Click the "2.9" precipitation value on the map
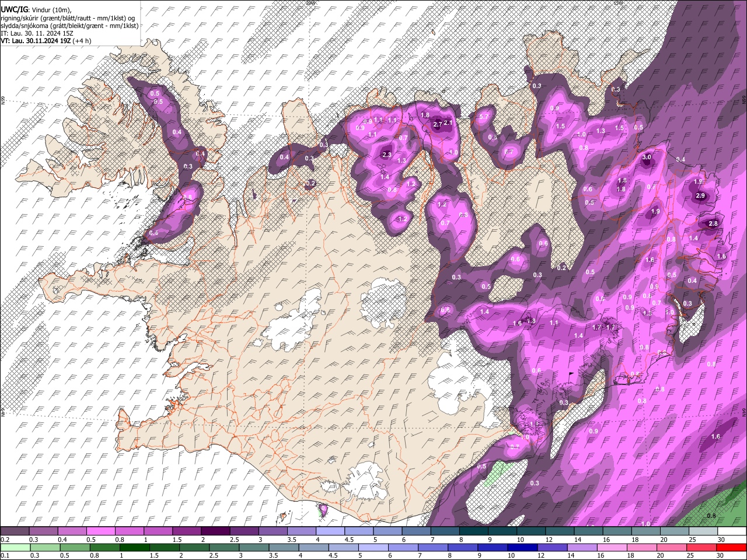Viewport: 747px width, 560px height. click(x=701, y=196)
